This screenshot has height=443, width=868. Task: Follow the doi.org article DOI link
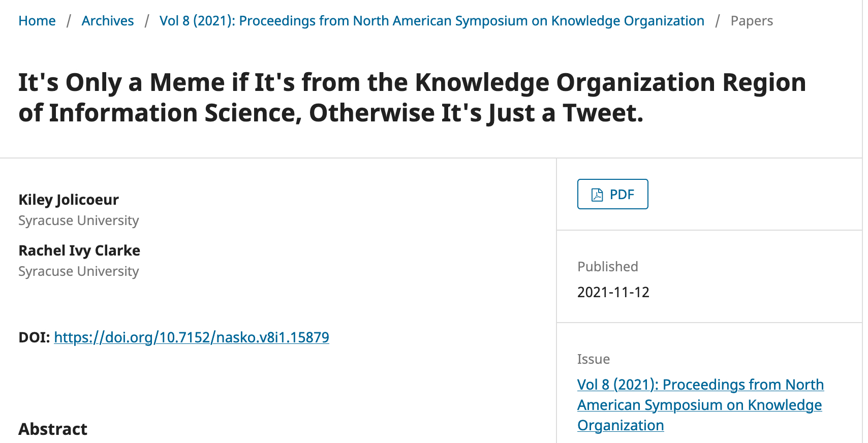click(192, 337)
